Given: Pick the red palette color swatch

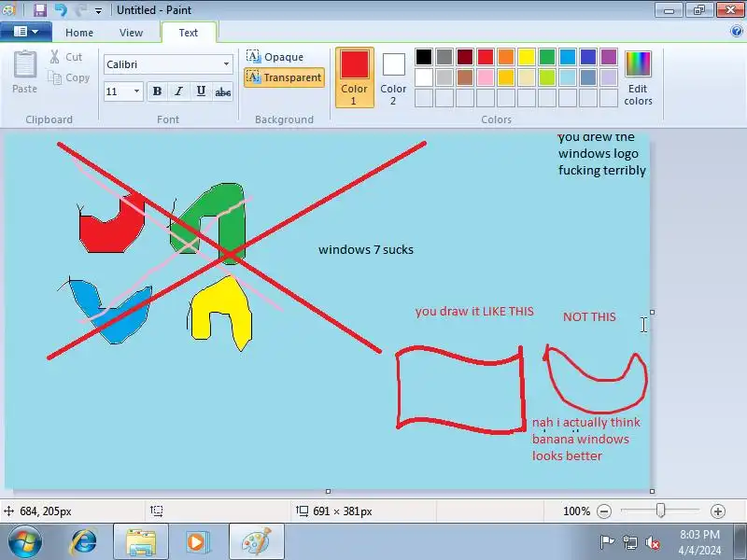Looking at the screenshot, I should [x=486, y=57].
